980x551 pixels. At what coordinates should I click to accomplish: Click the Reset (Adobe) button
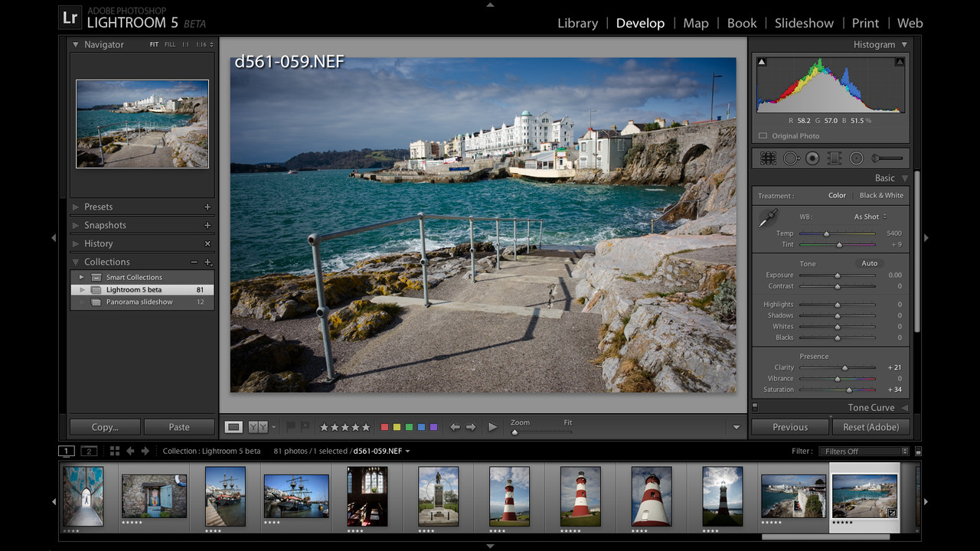[871, 427]
